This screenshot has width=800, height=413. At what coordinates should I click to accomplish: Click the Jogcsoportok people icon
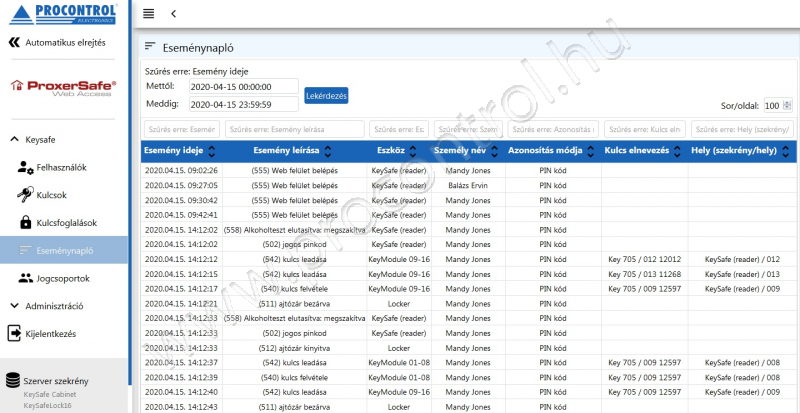point(26,278)
